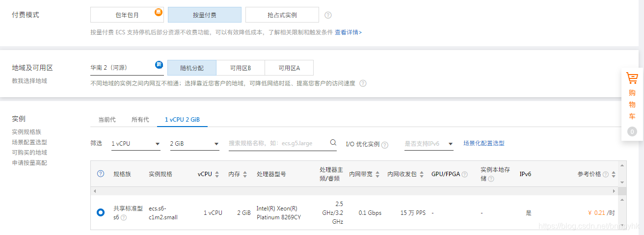Open the 是否支持IPv6 dropdown
This screenshot has width=644, height=235.
(x=429, y=144)
